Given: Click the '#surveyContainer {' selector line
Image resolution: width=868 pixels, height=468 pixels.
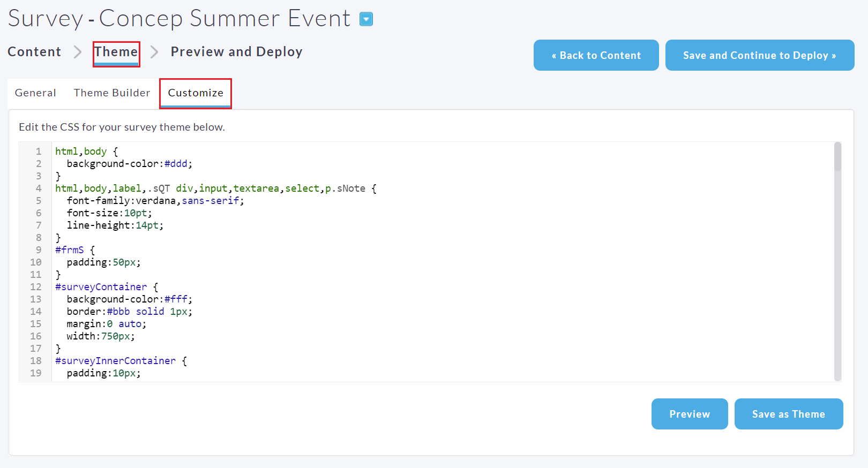Looking at the screenshot, I should (x=107, y=287).
